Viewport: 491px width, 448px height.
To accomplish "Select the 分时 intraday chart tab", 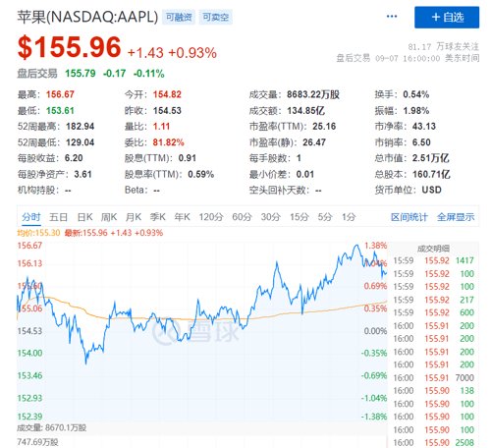I will point(31,217).
